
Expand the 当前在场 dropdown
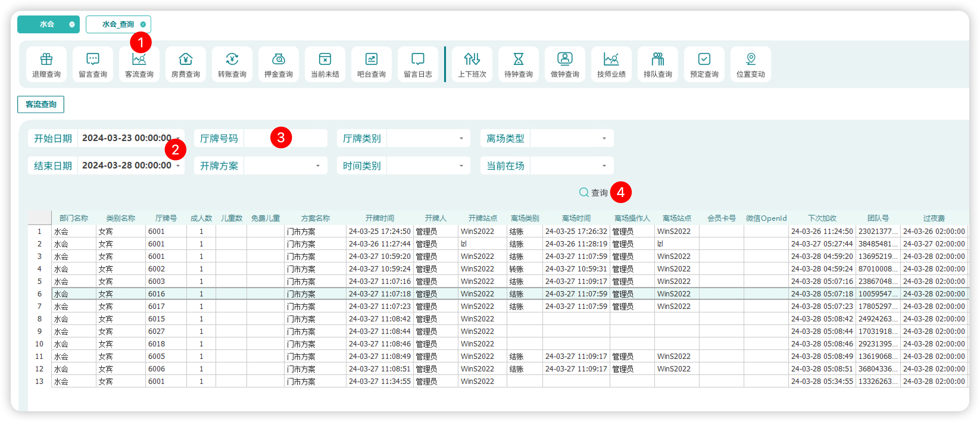[x=604, y=165]
